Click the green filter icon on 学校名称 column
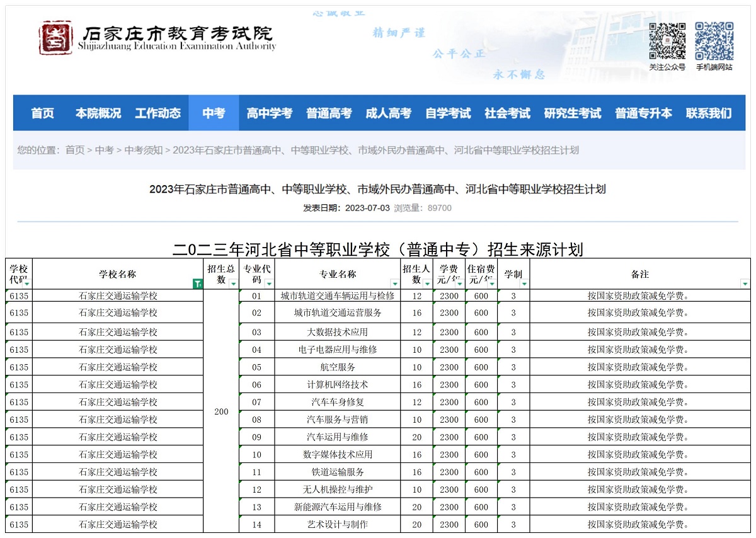 [196, 284]
